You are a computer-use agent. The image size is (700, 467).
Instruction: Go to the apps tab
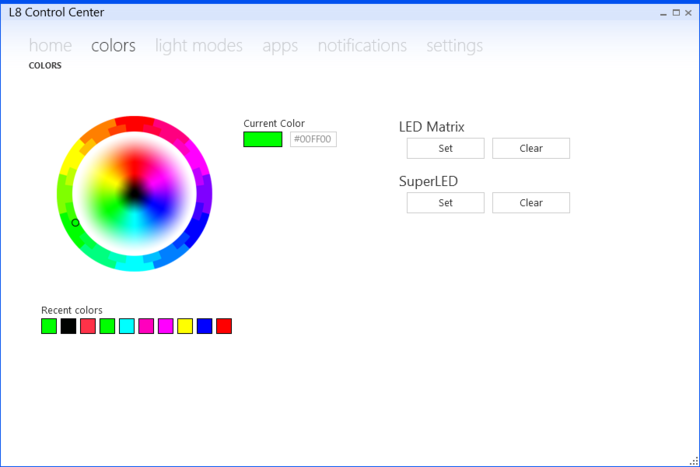pos(280,46)
